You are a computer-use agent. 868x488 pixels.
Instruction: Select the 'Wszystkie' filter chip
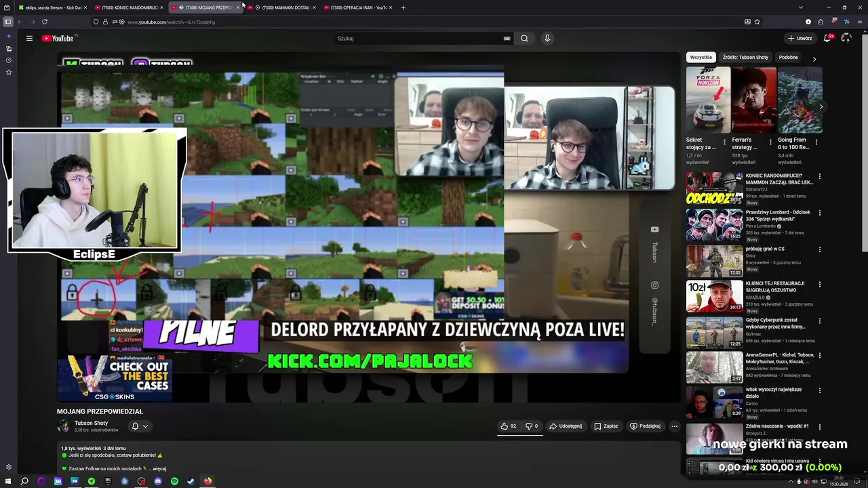click(701, 58)
